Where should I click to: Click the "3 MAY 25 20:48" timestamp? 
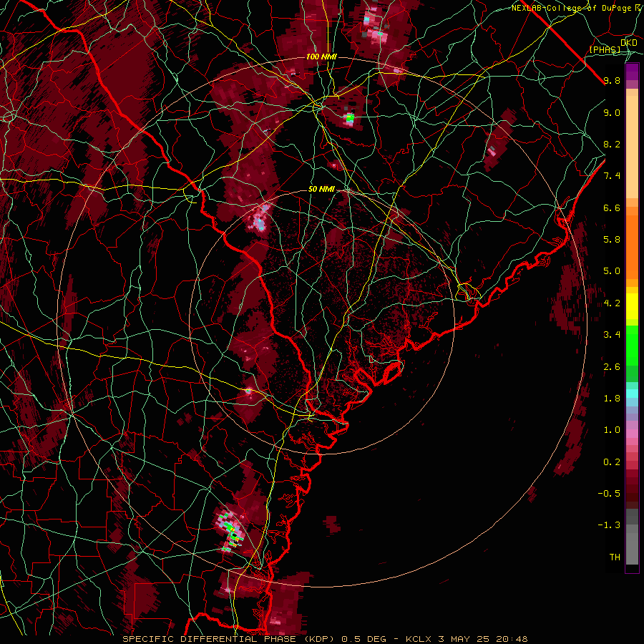click(x=482, y=639)
